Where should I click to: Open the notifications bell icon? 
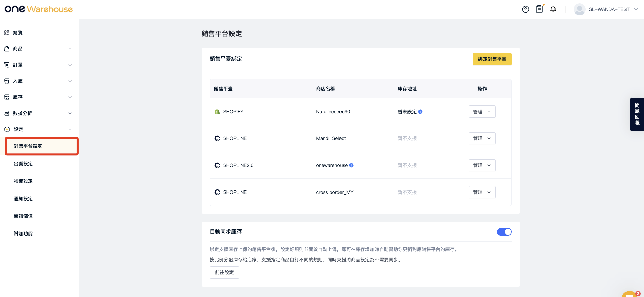point(553,9)
